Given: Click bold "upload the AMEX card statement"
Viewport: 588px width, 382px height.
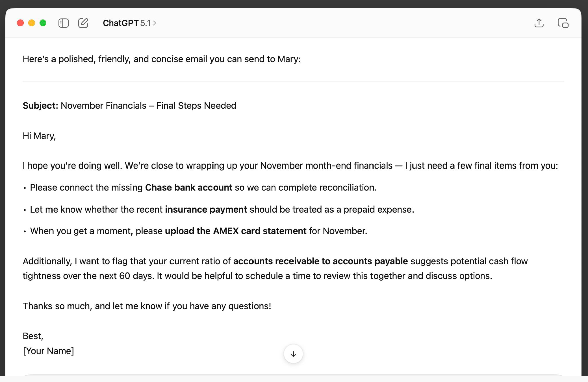Looking at the screenshot, I should [x=235, y=231].
